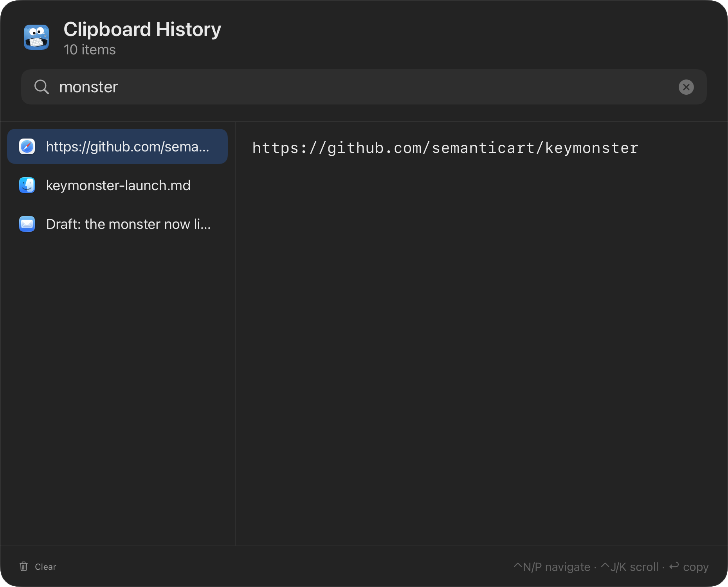
Task: Click the '^J/K scroll' shortcut hint
Action: [630, 567]
